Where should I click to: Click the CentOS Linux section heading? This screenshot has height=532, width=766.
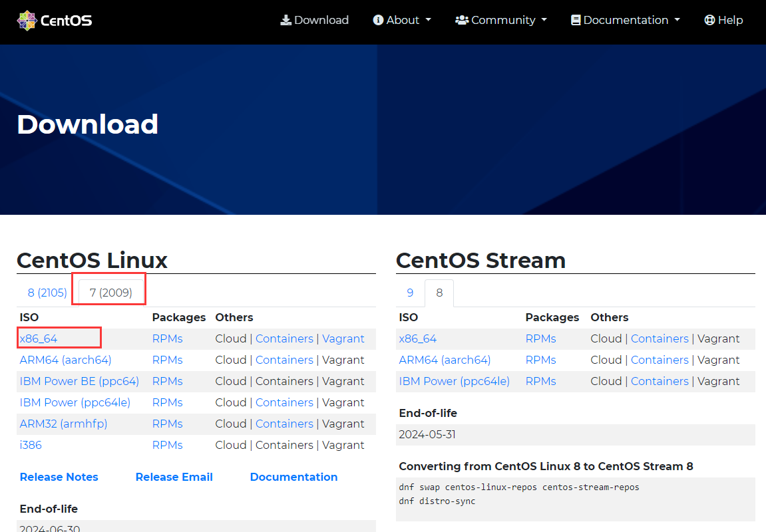(92, 260)
